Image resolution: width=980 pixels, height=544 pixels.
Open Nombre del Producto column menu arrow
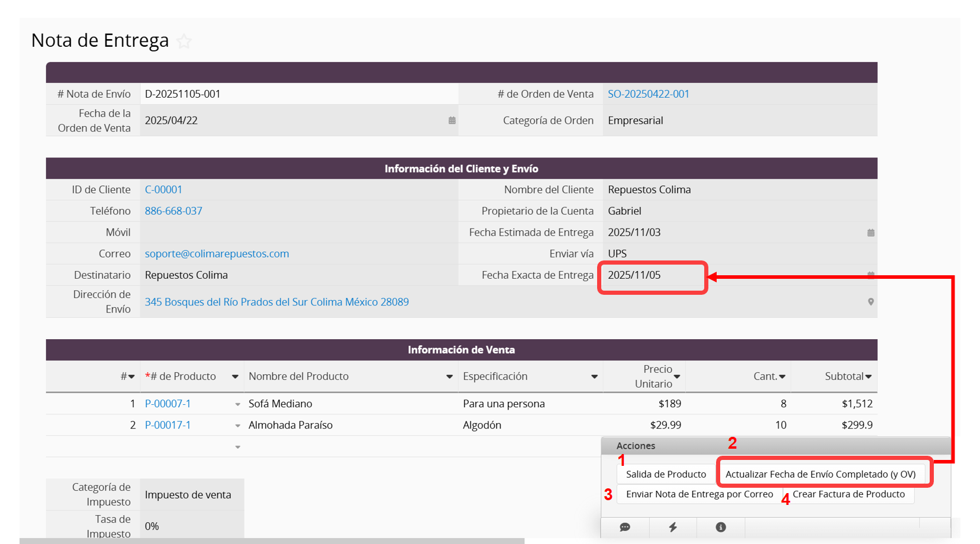coord(449,376)
